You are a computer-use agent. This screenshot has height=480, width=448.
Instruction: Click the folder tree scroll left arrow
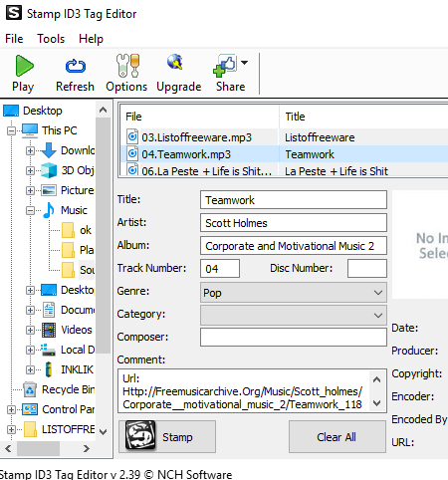tap(9, 449)
